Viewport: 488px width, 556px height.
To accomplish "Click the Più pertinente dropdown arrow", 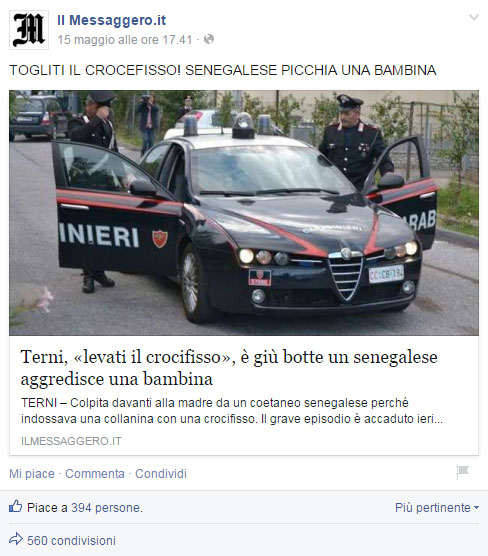I will click(476, 508).
